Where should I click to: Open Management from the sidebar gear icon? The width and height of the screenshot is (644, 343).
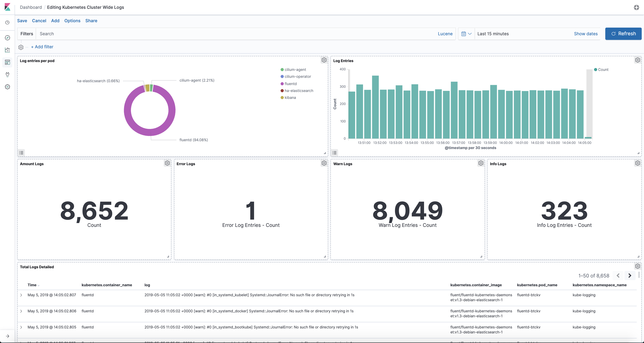click(x=7, y=87)
